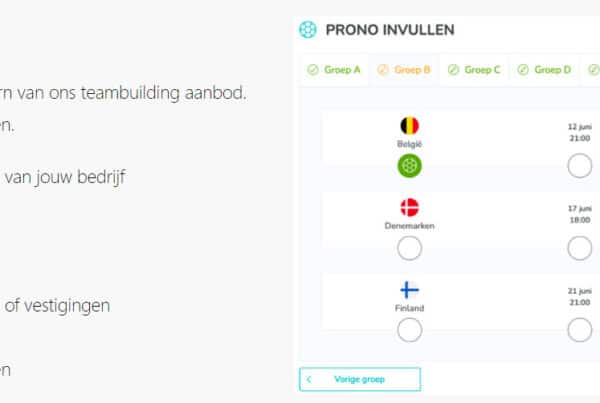
Task: Click the checkmark icon in Groep A tab
Action: pos(313,70)
